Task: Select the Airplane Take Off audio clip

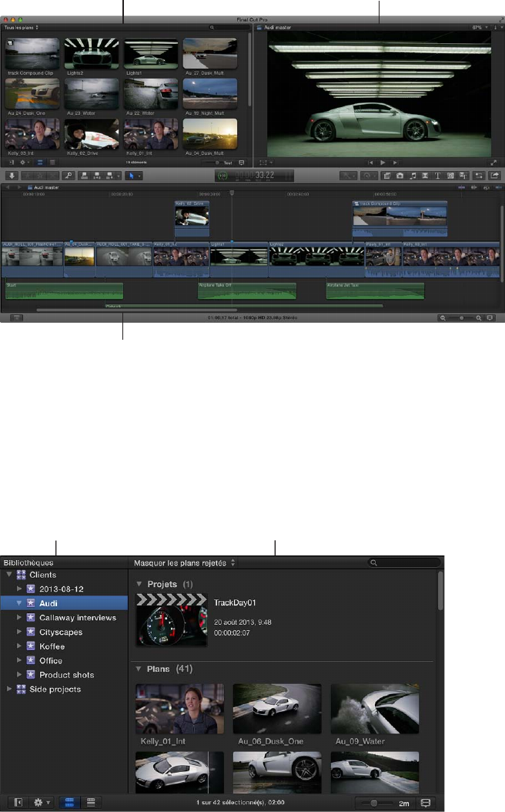Action: (247, 290)
